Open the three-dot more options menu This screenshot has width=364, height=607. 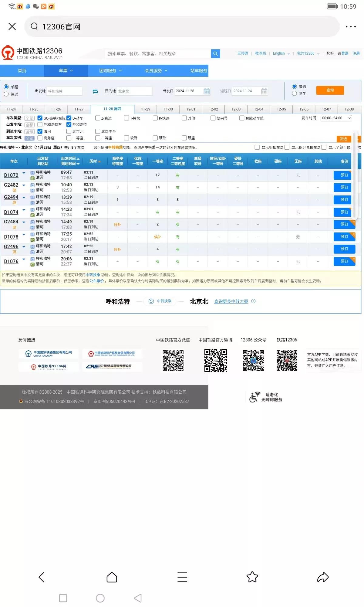pos(351,27)
